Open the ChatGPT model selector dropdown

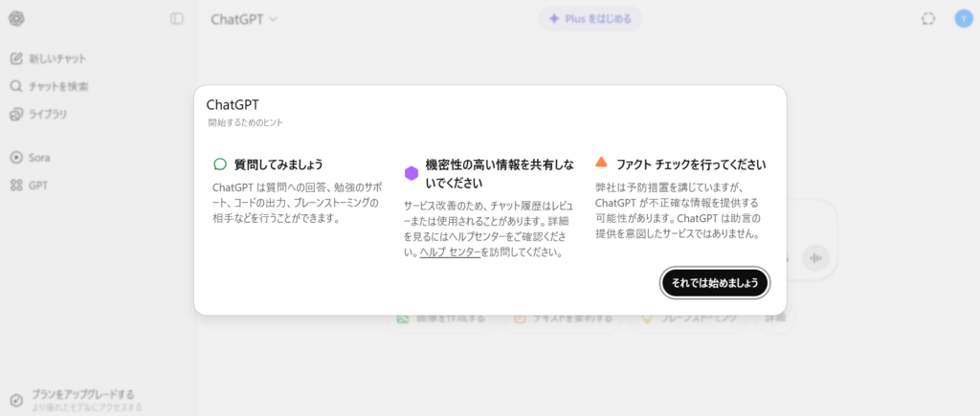pyautogui.click(x=244, y=19)
